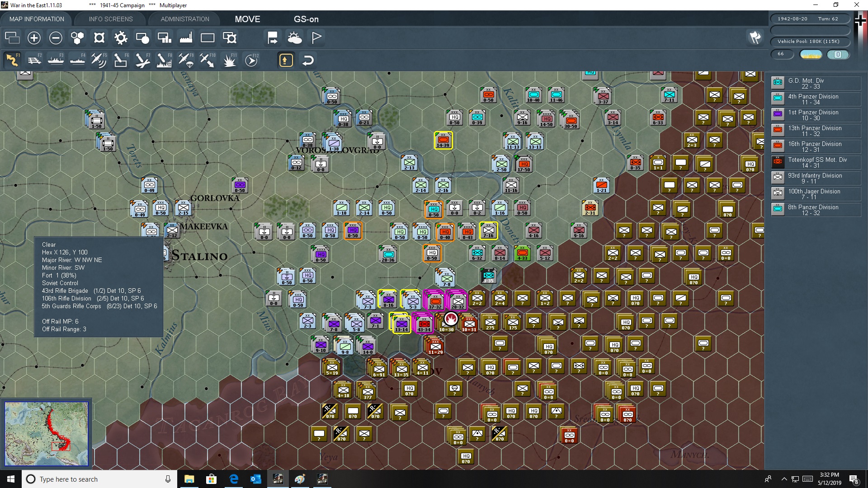Select the 43-34 red unit counter
This screenshot has height=488, width=868.
tap(424, 324)
